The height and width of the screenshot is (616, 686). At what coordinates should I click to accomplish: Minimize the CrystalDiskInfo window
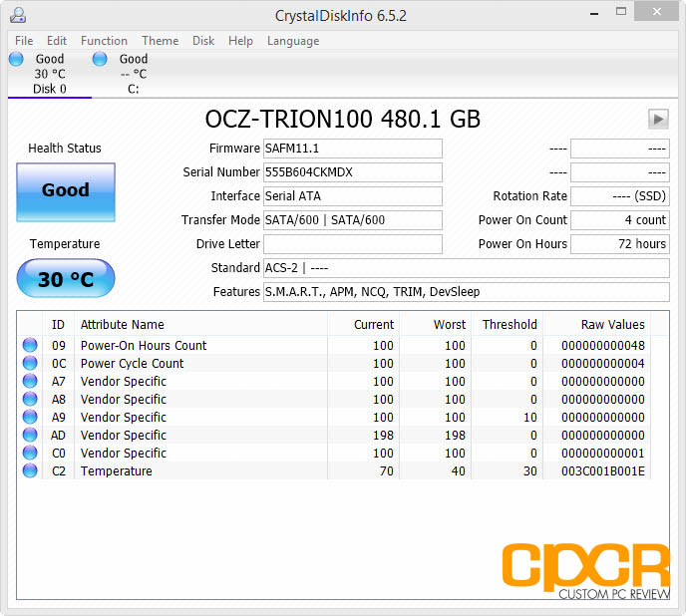pyautogui.click(x=594, y=14)
